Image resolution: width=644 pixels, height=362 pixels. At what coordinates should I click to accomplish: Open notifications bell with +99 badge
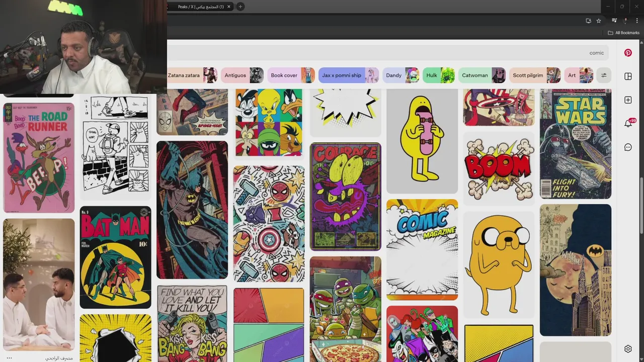(x=629, y=123)
